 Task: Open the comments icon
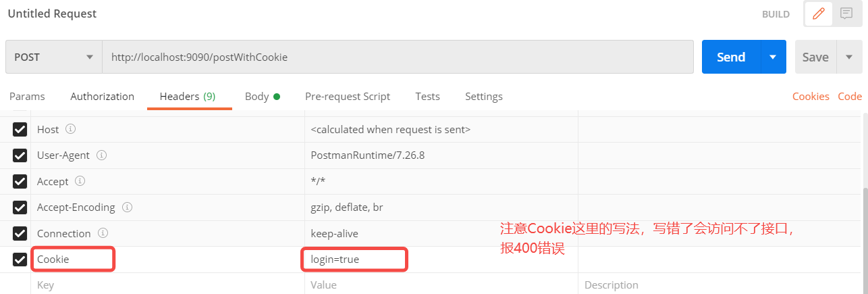pyautogui.click(x=846, y=14)
